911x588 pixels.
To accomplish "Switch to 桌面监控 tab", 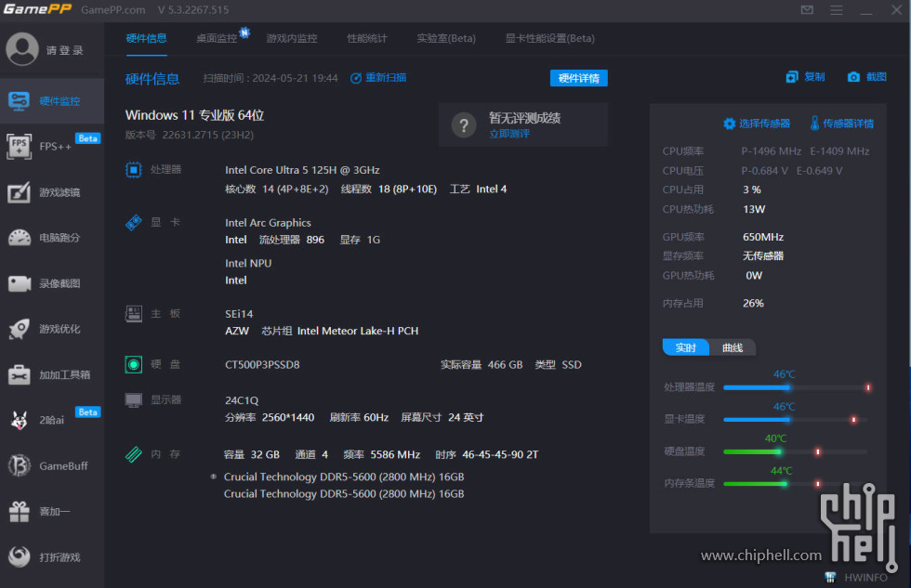I will tap(217, 38).
